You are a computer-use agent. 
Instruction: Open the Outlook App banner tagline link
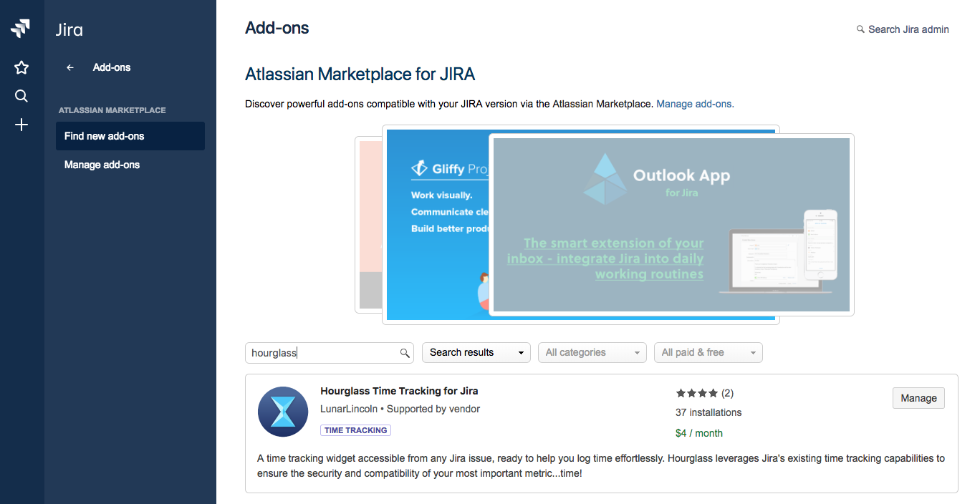click(x=605, y=258)
